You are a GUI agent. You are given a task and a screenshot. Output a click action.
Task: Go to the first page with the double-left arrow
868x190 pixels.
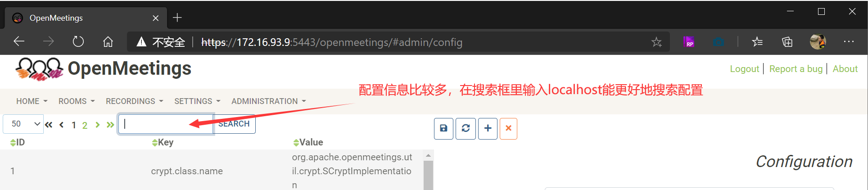[x=49, y=125]
